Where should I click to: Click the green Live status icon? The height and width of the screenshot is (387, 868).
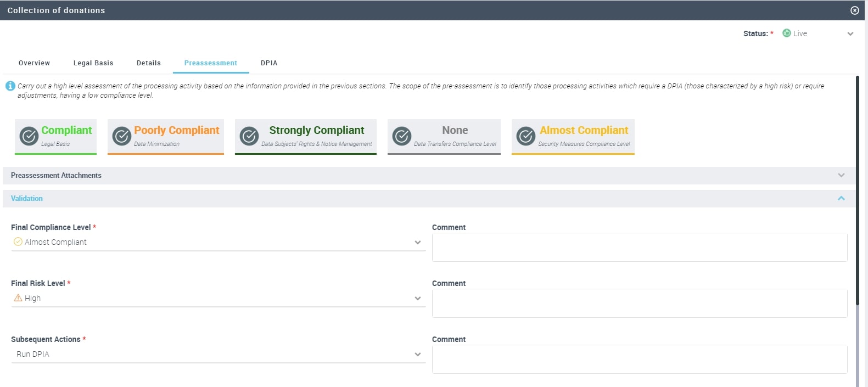[786, 33]
